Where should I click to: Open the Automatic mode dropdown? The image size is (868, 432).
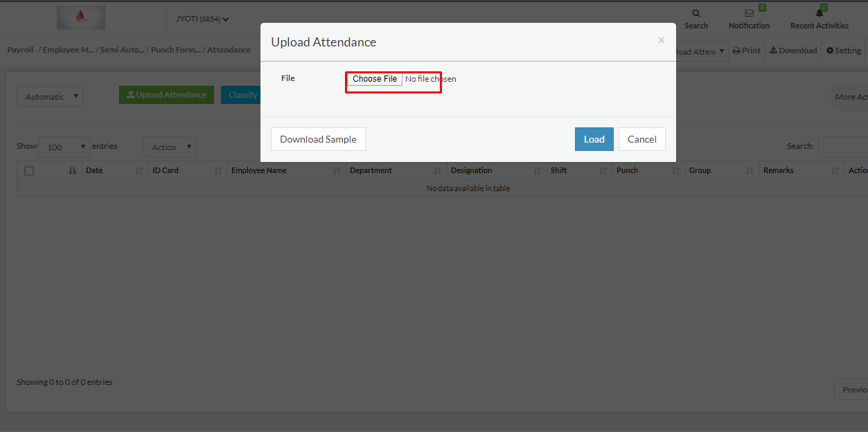pos(50,97)
